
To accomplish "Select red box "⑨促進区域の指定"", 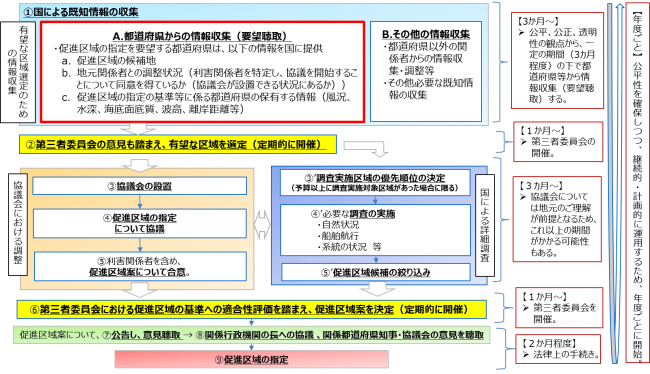I will click(x=252, y=359).
